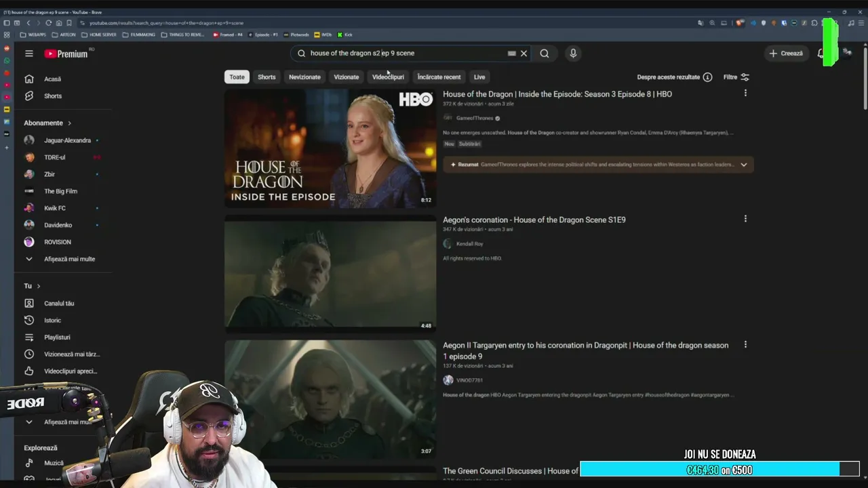Open the Brave Shields icon
The height and width of the screenshot is (488, 868).
coord(741,23)
